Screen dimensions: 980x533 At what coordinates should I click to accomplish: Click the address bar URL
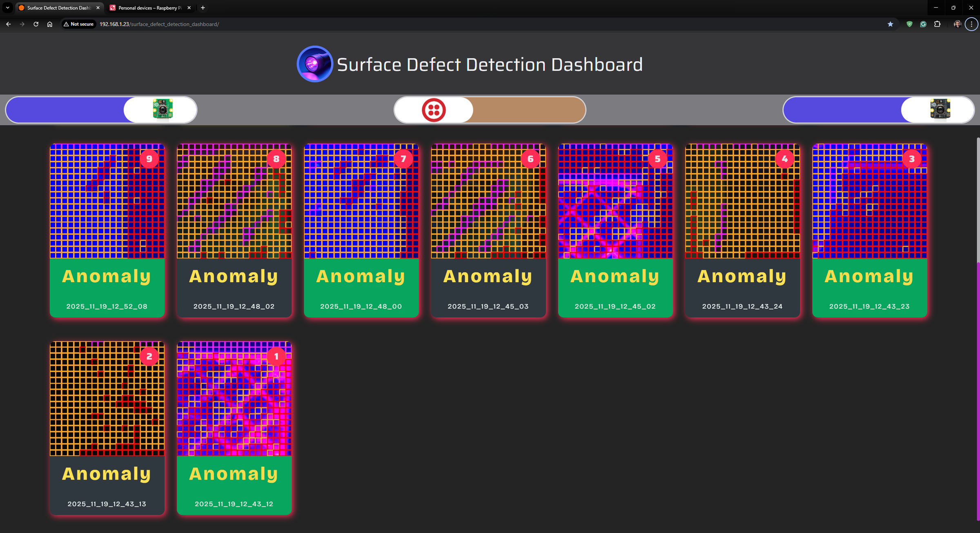pyautogui.click(x=159, y=24)
